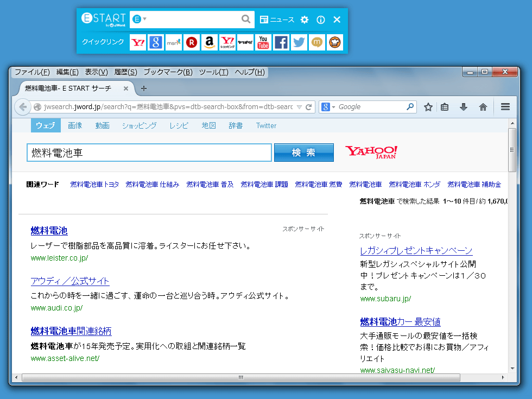532x399 pixels.
Task: Show E START info icon
Action: (321, 20)
